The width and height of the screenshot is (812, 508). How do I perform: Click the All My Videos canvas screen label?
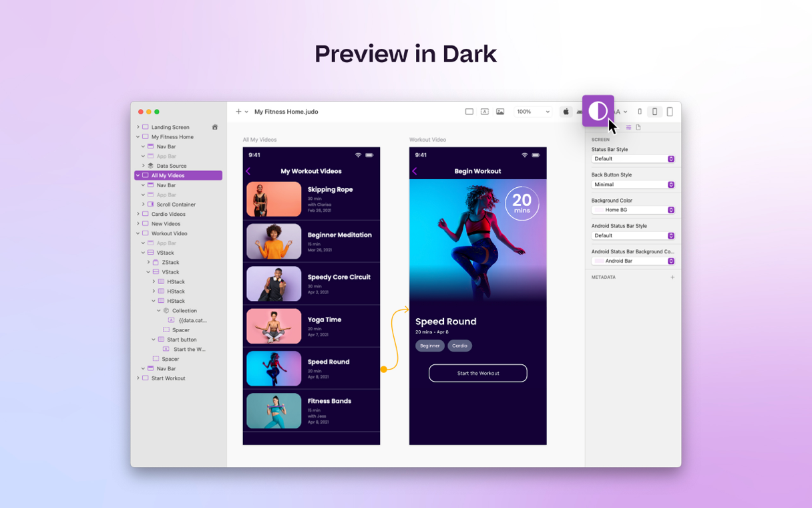coord(260,140)
